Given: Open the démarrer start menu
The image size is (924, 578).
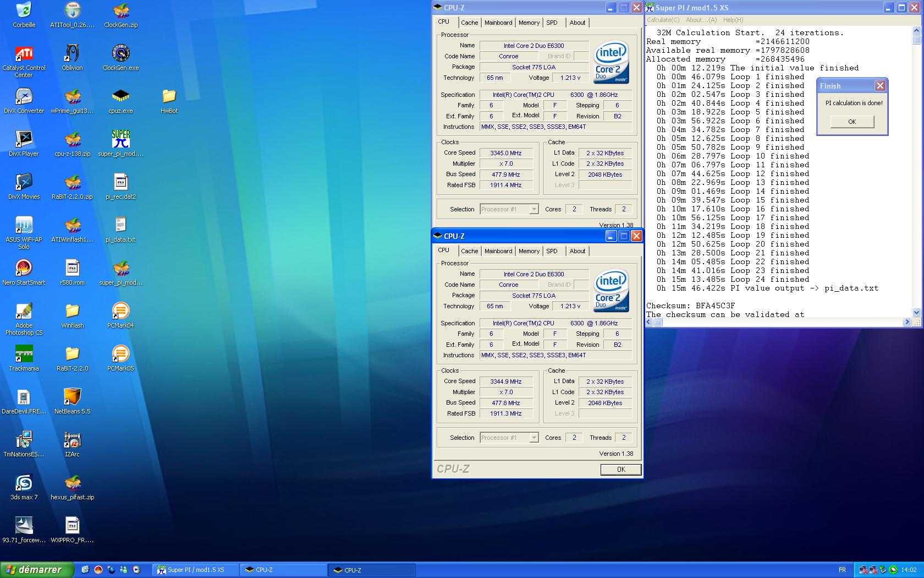Looking at the screenshot, I should pyautogui.click(x=37, y=570).
